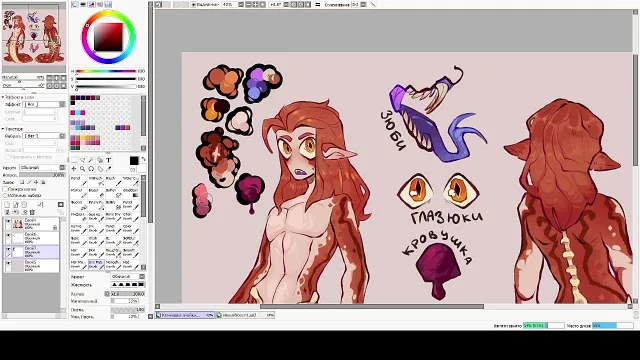This screenshot has width=640, height=360.
Task: Click the zoom out minus button in top toolbar
Action: click(248, 4)
